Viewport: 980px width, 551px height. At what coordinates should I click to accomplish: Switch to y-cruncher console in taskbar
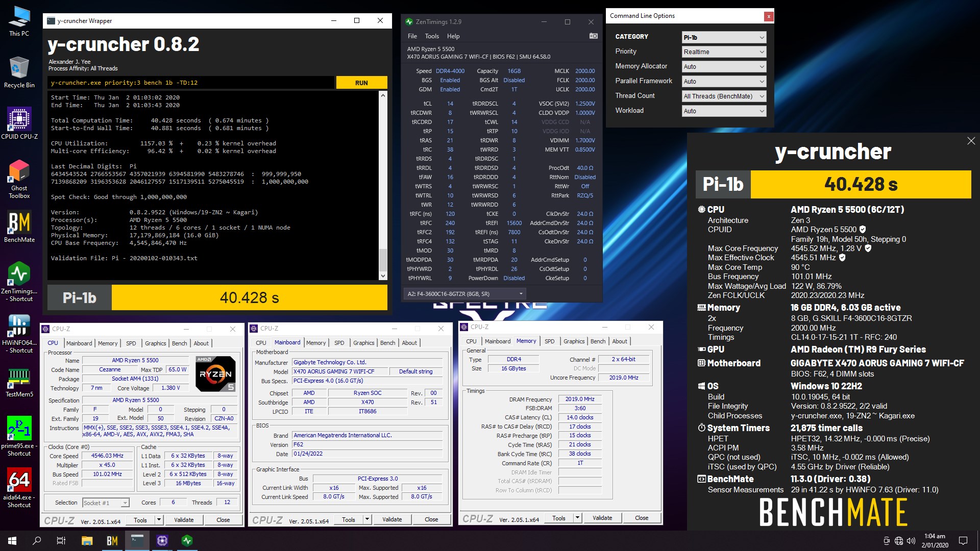137,541
